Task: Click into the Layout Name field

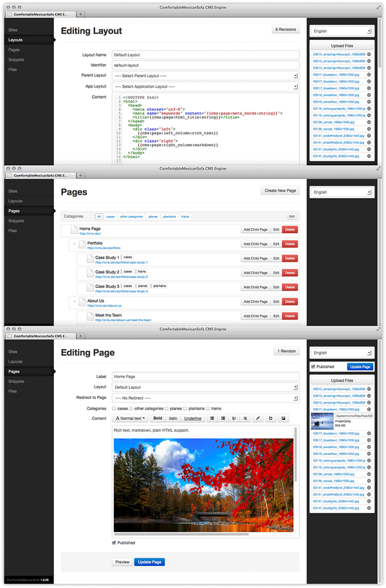Action: [x=205, y=55]
